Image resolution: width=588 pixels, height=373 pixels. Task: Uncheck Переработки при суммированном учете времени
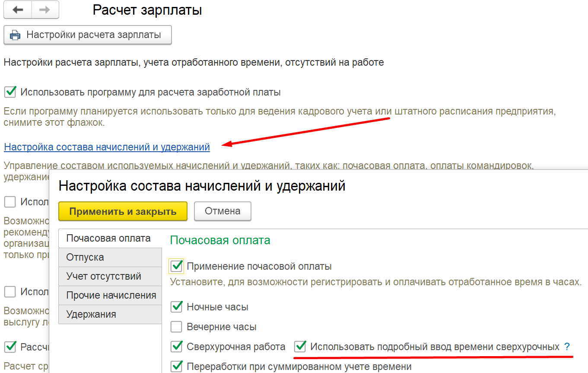(176, 367)
